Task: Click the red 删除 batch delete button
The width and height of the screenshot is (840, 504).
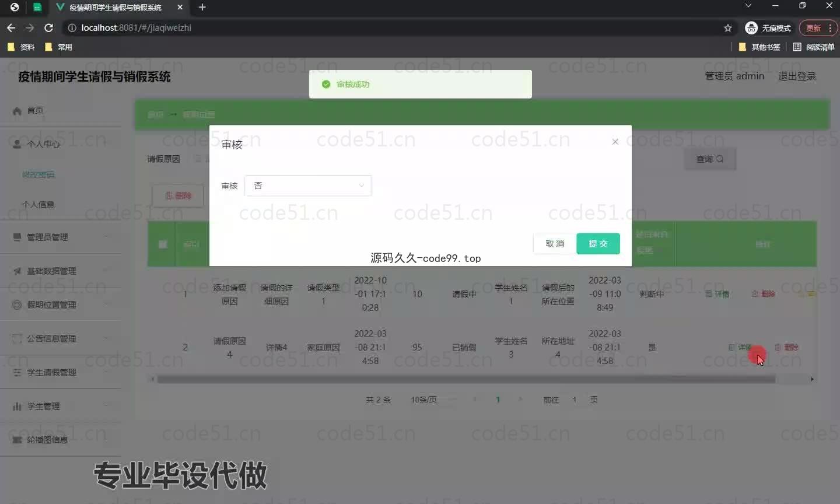Action: click(178, 195)
